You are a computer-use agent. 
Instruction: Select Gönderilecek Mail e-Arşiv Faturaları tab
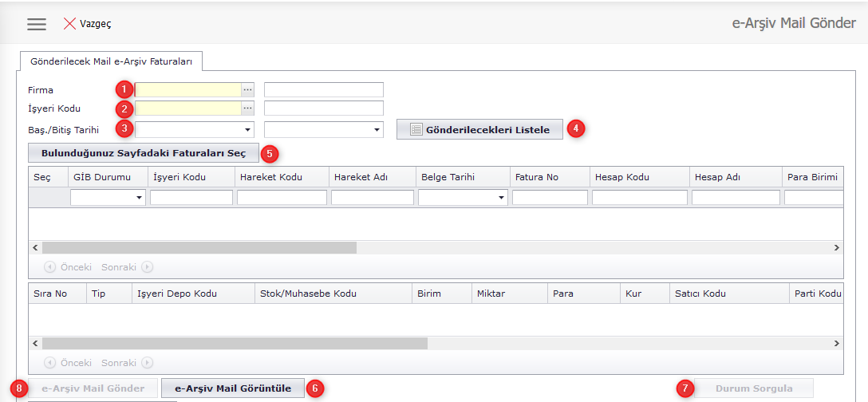[x=111, y=61]
